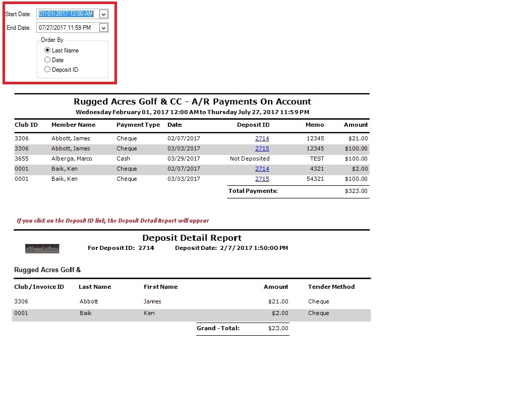Click the Rugged Acres logo image
Viewport: 532px width, 416px height.
42,248
